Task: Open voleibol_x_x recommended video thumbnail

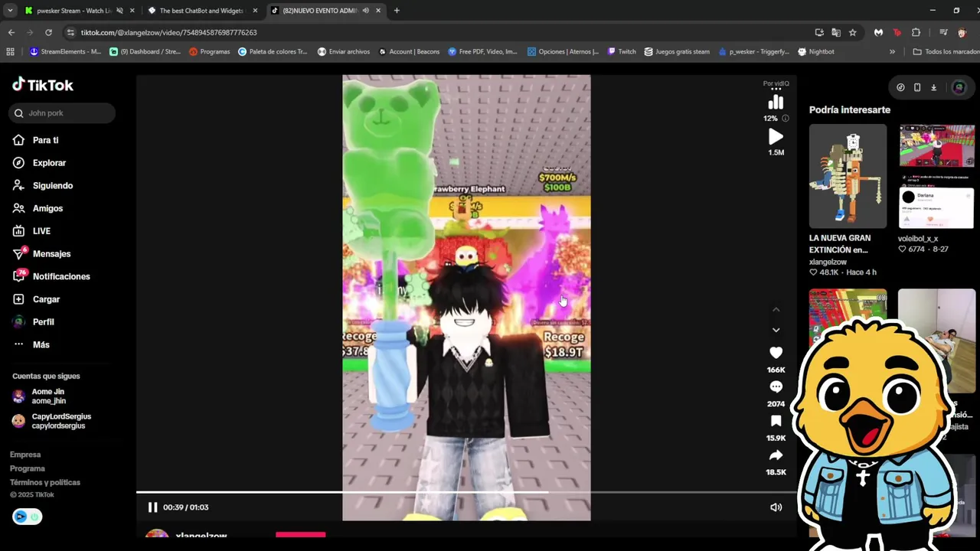Action: pos(936,176)
